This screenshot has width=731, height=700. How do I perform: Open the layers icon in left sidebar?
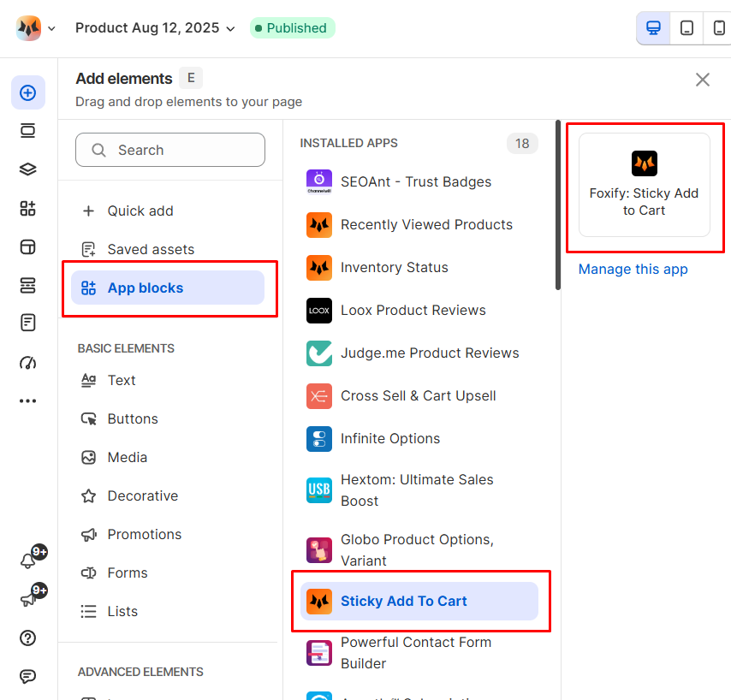[x=27, y=169]
